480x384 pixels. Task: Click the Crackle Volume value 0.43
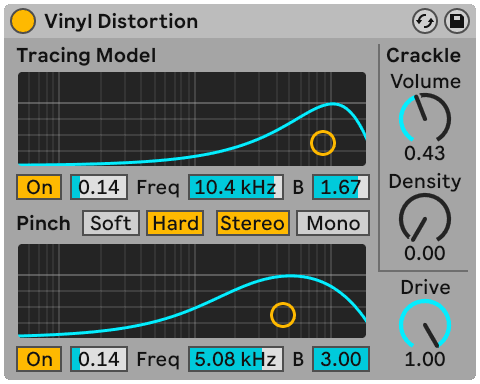point(425,153)
